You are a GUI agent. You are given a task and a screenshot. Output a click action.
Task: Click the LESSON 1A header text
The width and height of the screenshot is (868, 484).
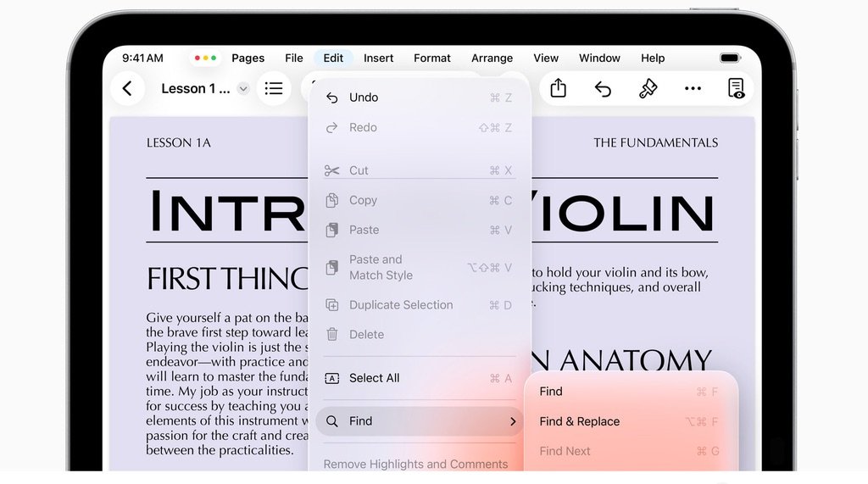[179, 143]
